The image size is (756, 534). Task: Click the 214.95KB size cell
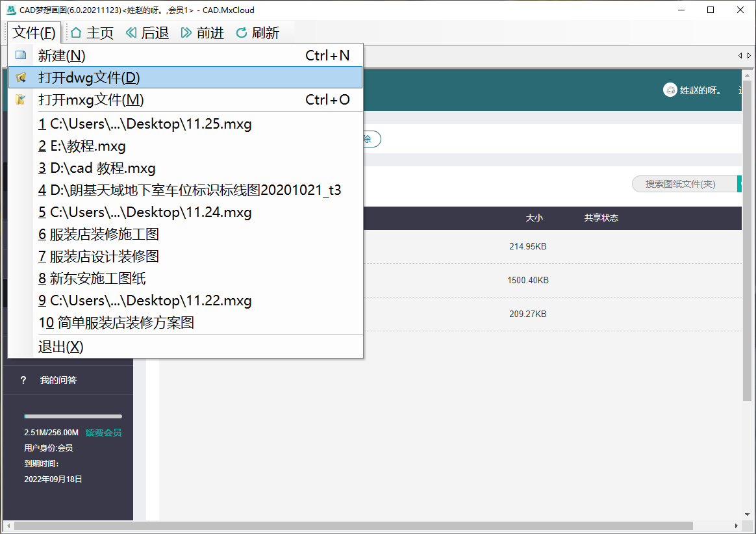528,246
